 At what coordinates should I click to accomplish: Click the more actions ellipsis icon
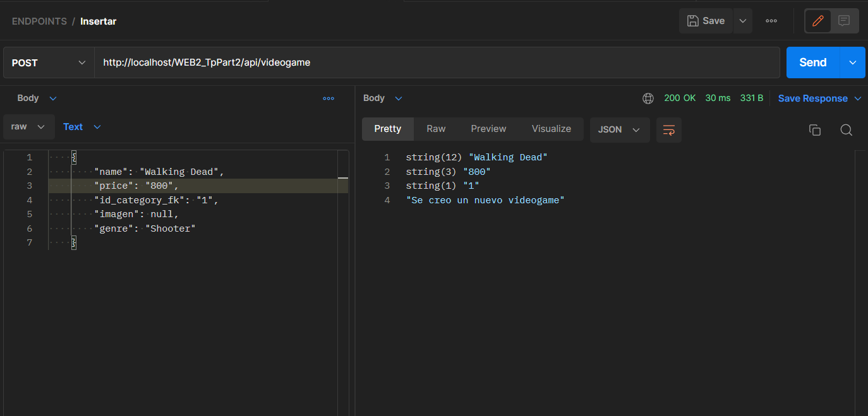tap(771, 20)
